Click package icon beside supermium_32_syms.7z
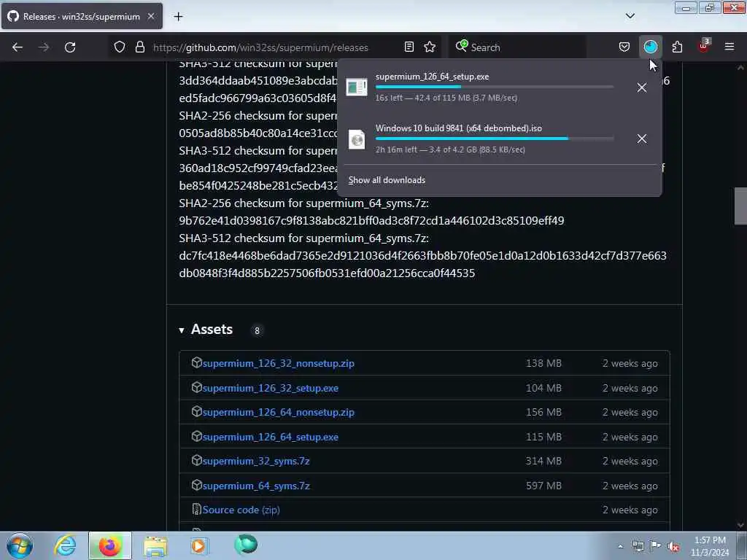Viewport: 747px width, 560px height. tap(196, 461)
